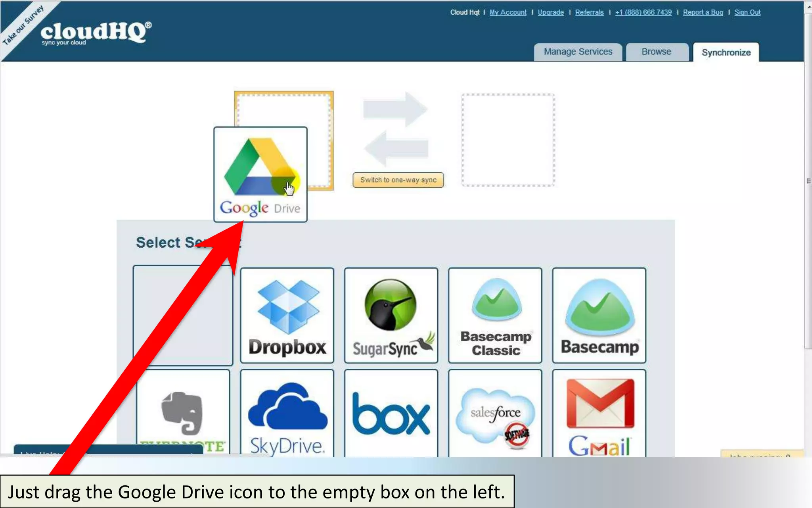Screen dimensions: 812x508
Task: Click the Select Services heading
Action: coord(188,242)
